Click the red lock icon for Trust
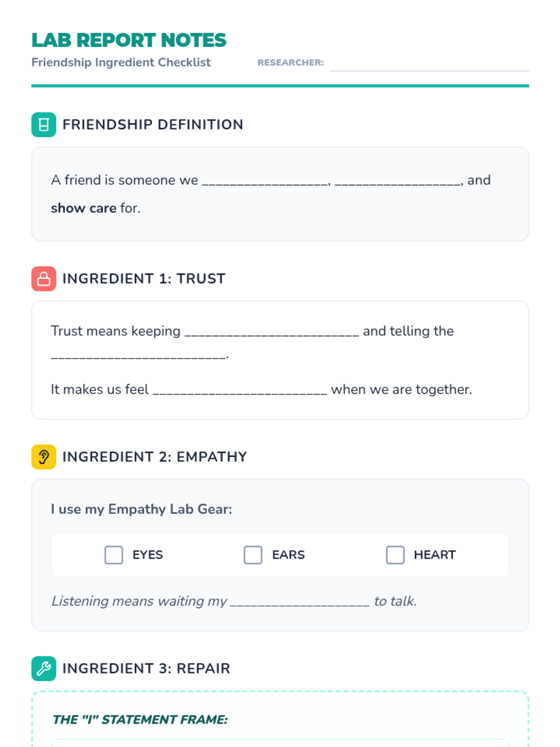Screen dimensions: 560x747 click(x=44, y=279)
